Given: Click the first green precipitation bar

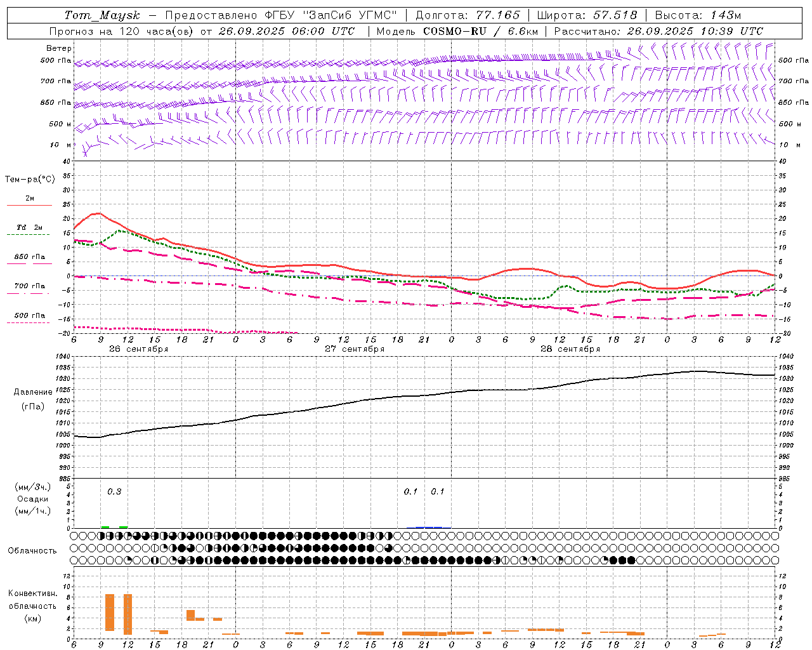Looking at the screenshot, I should click(x=105, y=527).
